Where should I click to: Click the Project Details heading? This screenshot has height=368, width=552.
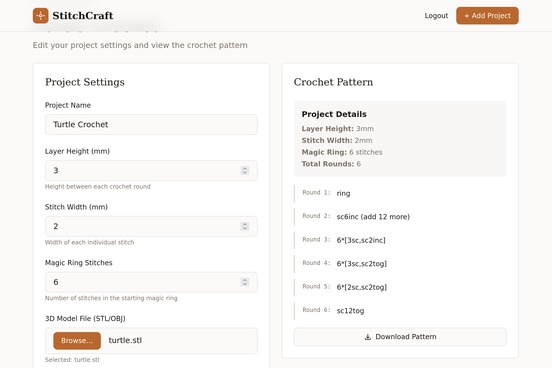click(x=334, y=114)
